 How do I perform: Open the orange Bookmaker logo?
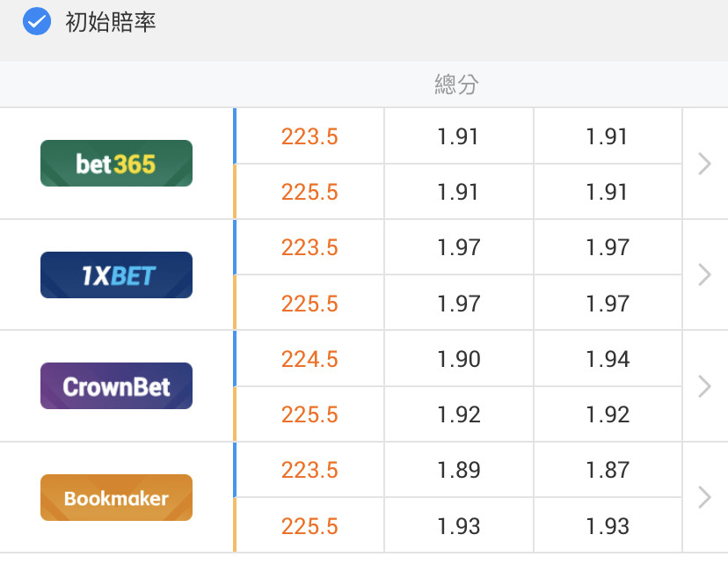(x=117, y=497)
